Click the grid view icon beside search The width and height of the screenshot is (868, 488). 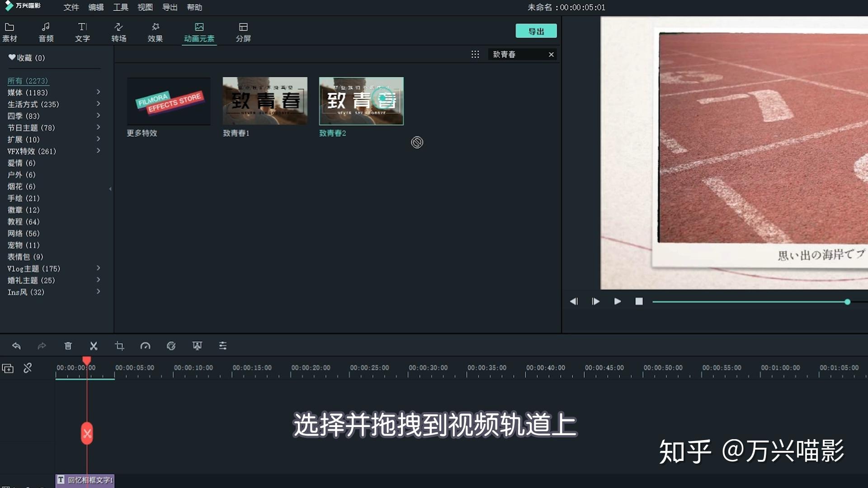click(475, 54)
